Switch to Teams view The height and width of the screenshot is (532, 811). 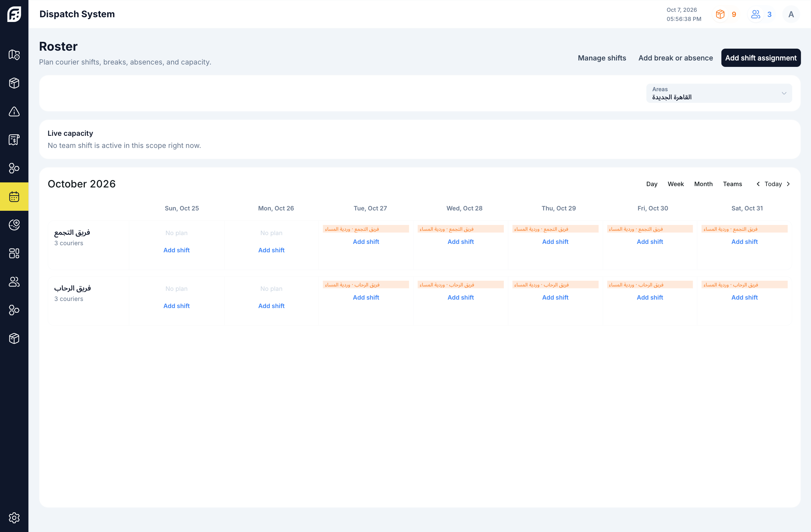tap(732, 184)
